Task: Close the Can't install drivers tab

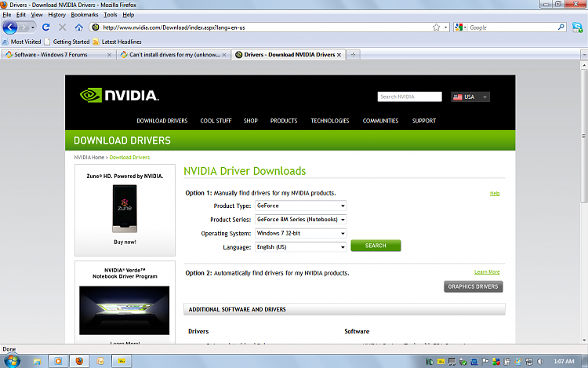Action: 224,55
